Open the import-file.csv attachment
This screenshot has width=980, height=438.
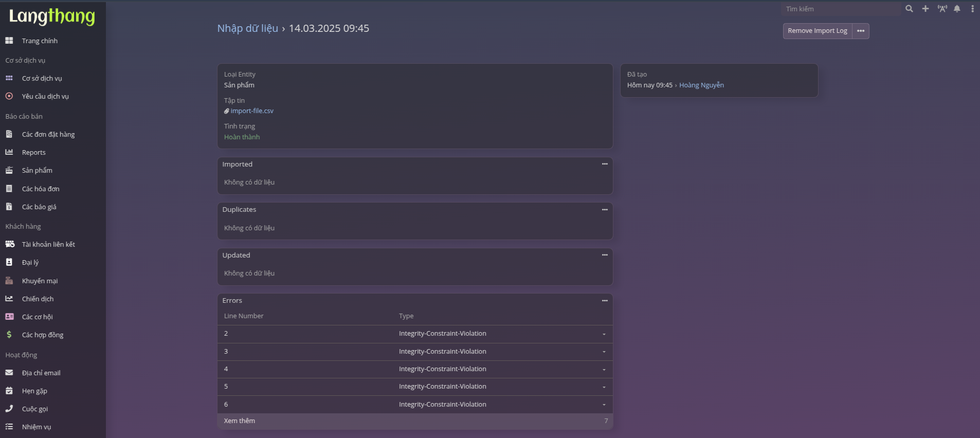(252, 111)
